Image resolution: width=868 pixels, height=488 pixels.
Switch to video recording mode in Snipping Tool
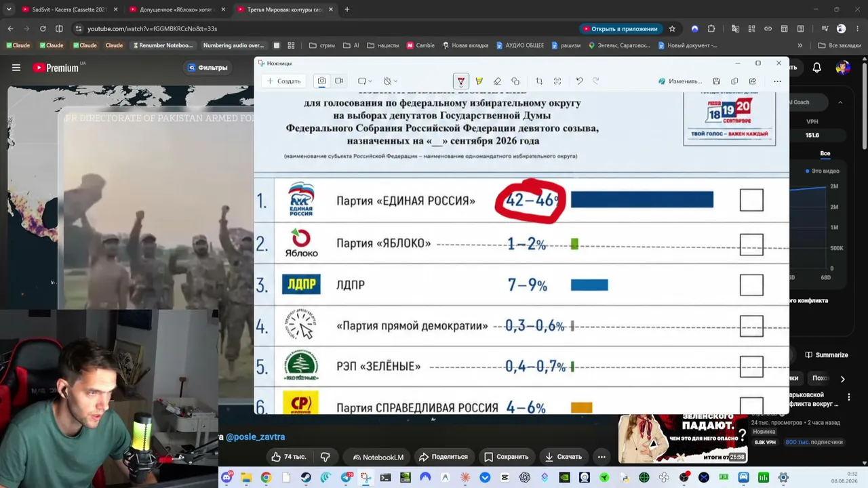tap(338, 81)
